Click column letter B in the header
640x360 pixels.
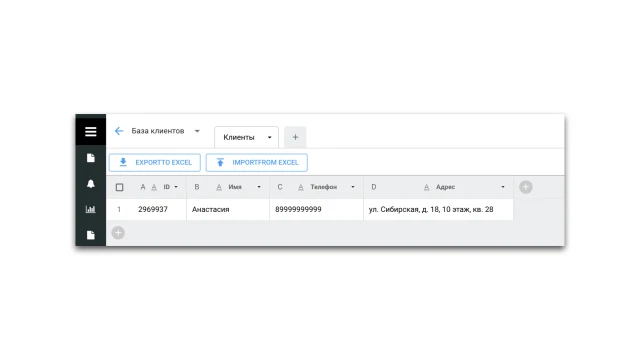197,187
